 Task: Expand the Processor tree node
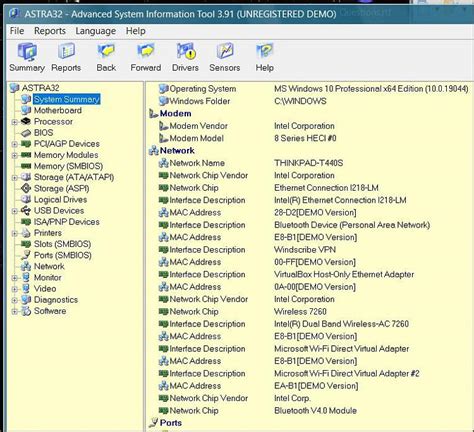pos(14,122)
